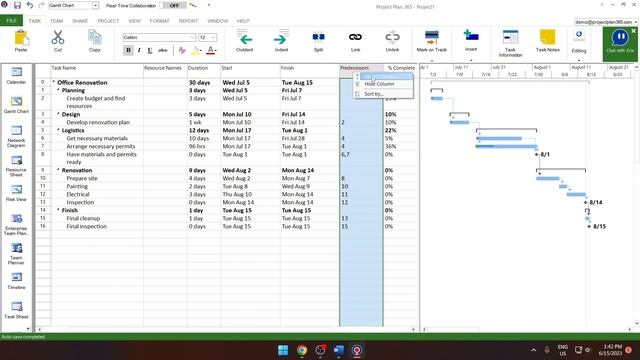Collapse the Logistics summary task
Image resolution: width=640 pixels, height=360 pixels.
(x=58, y=130)
